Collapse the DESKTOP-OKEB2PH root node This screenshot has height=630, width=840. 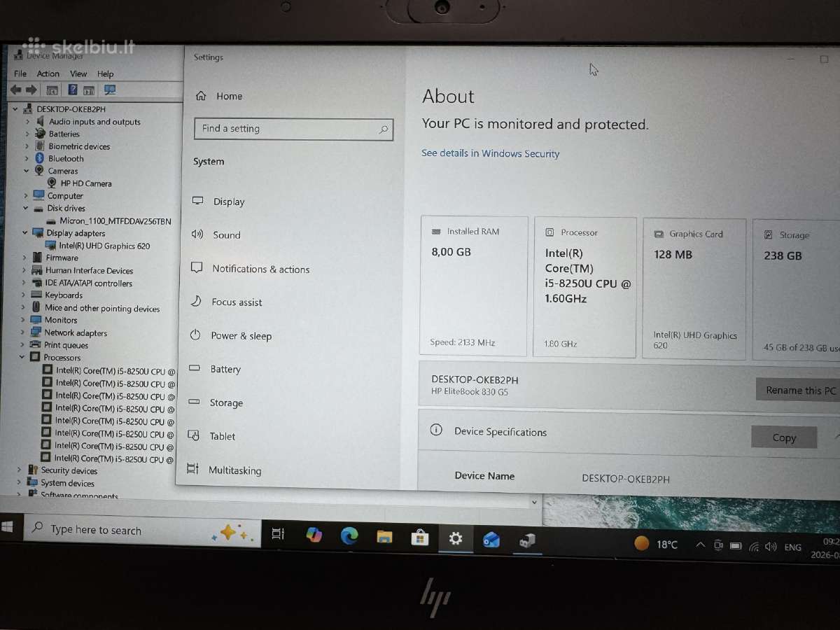tap(15, 109)
